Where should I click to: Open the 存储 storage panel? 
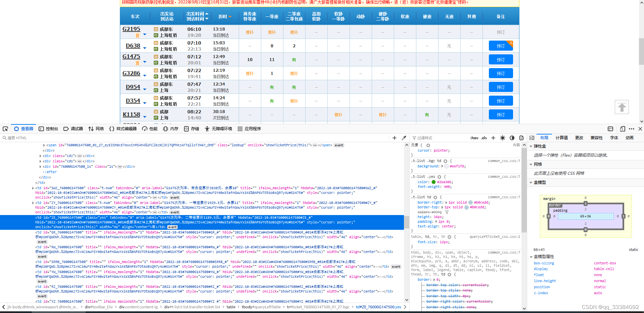[191, 129]
